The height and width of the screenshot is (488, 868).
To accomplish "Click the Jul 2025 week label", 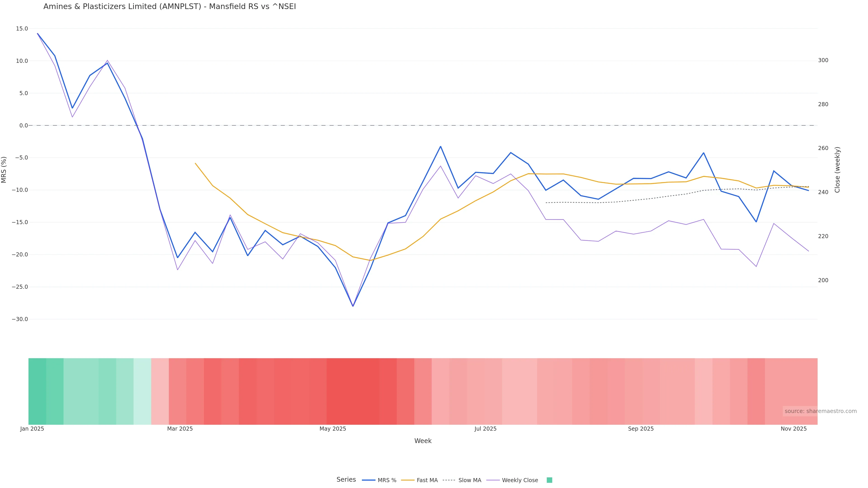I will (x=485, y=429).
